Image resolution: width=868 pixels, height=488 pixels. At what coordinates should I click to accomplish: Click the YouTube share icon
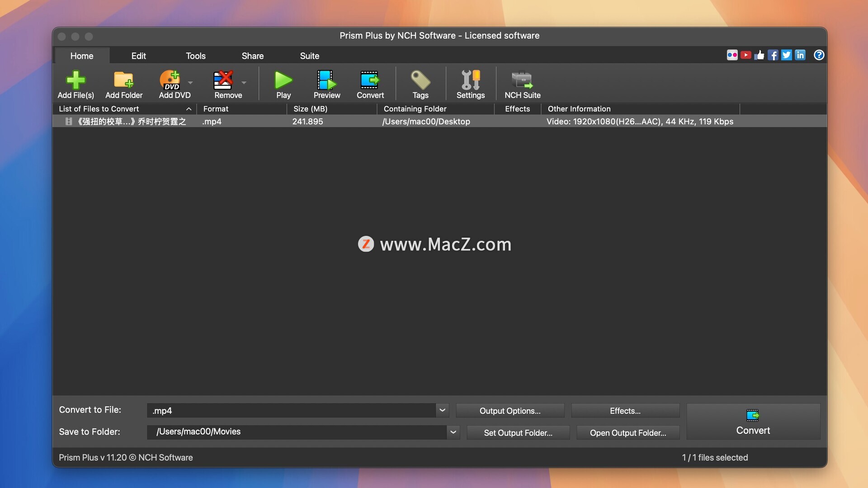(x=746, y=55)
